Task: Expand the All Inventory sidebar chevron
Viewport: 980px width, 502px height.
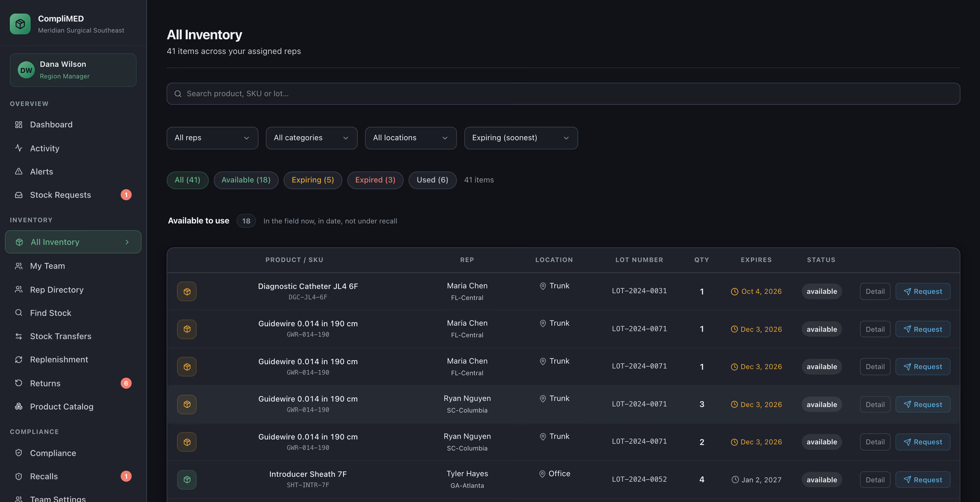Action: (127, 242)
